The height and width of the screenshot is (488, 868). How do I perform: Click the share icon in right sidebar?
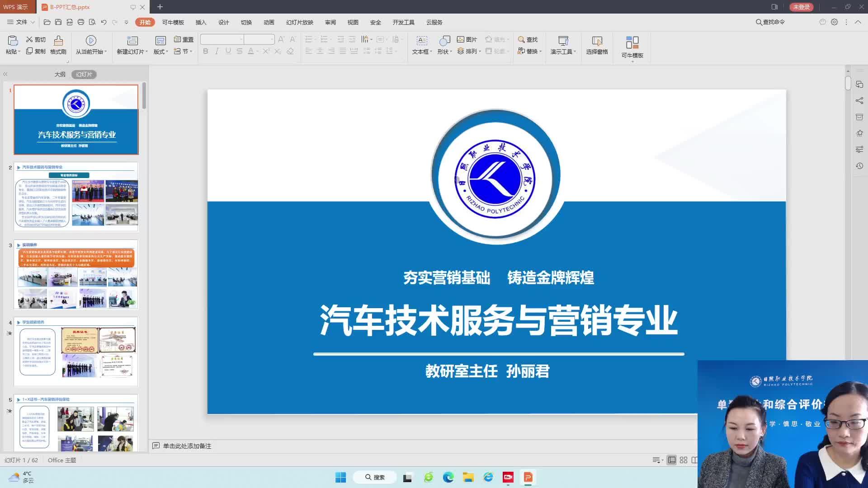[859, 101]
